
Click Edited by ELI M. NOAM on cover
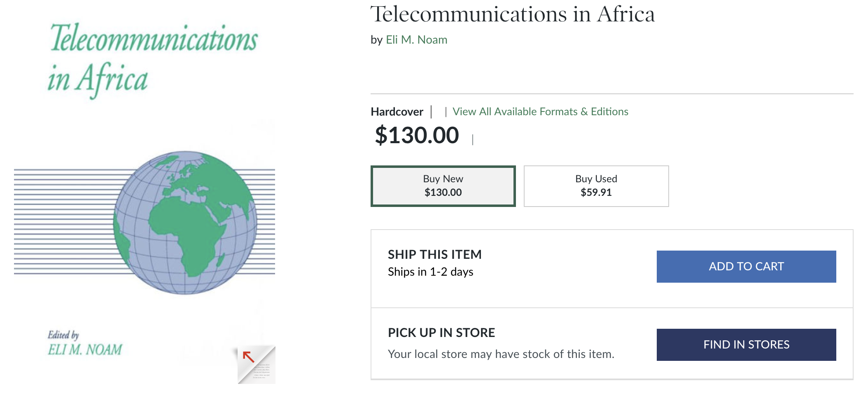pos(85,343)
